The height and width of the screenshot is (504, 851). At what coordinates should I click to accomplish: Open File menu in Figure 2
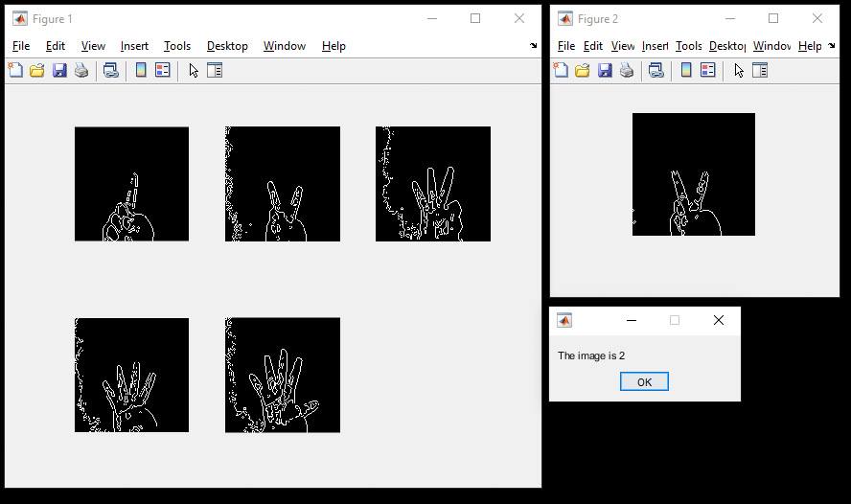tap(566, 46)
